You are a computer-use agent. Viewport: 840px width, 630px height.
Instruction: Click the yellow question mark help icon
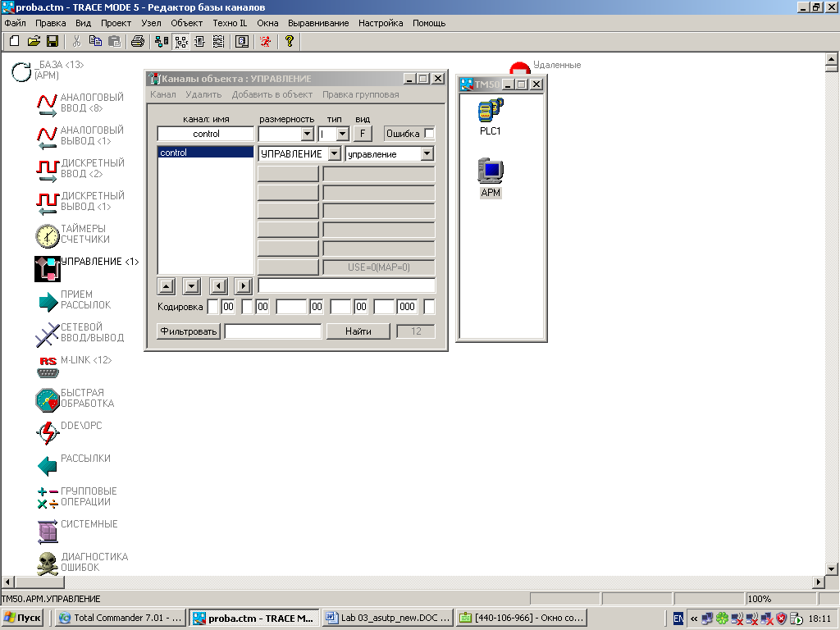290,41
